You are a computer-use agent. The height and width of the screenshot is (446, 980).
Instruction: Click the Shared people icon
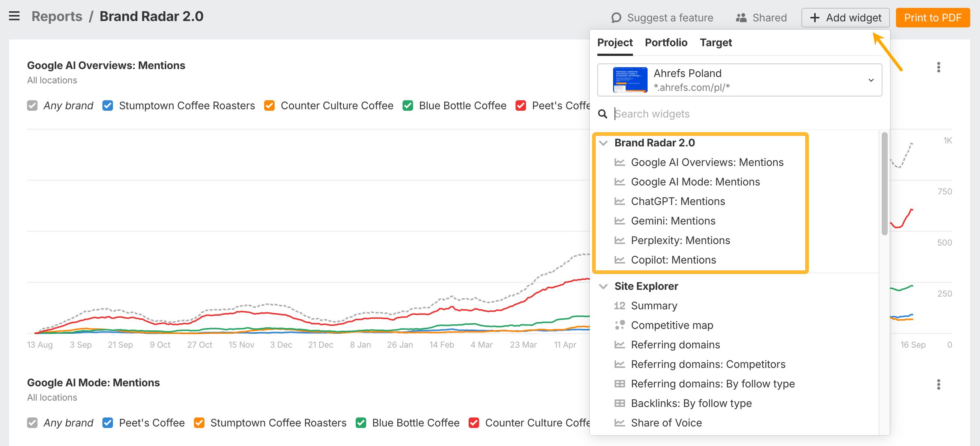(742, 17)
